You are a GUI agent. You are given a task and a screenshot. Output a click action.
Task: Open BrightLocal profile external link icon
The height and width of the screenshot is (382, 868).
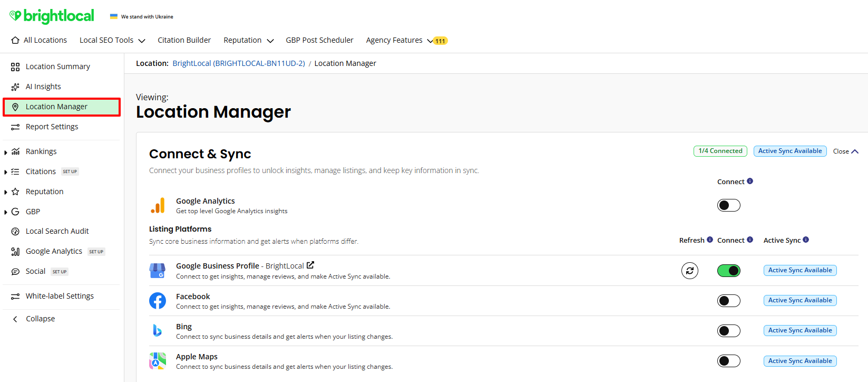[310, 265]
